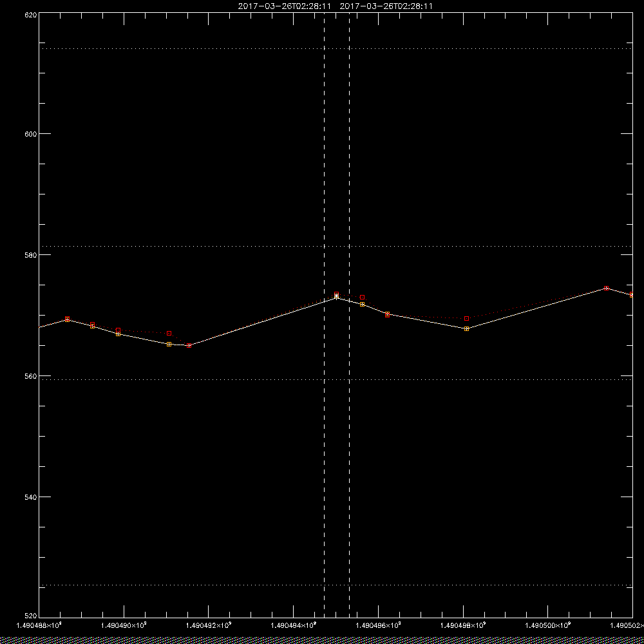Select the white asterisk marker between dashed lines
Viewport: 644px width, 644px height.
coord(336,297)
